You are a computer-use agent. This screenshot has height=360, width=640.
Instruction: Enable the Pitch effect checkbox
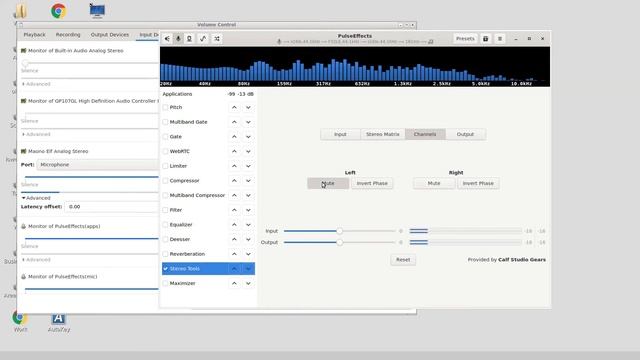pyautogui.click(x=165, y=107)
